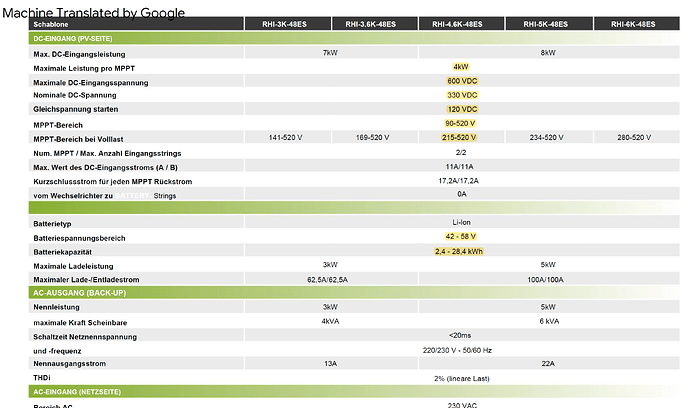Click the Maximaler Lade-/Entladestrom label
This screenshot has width=690, height=408.
point(86,279)
